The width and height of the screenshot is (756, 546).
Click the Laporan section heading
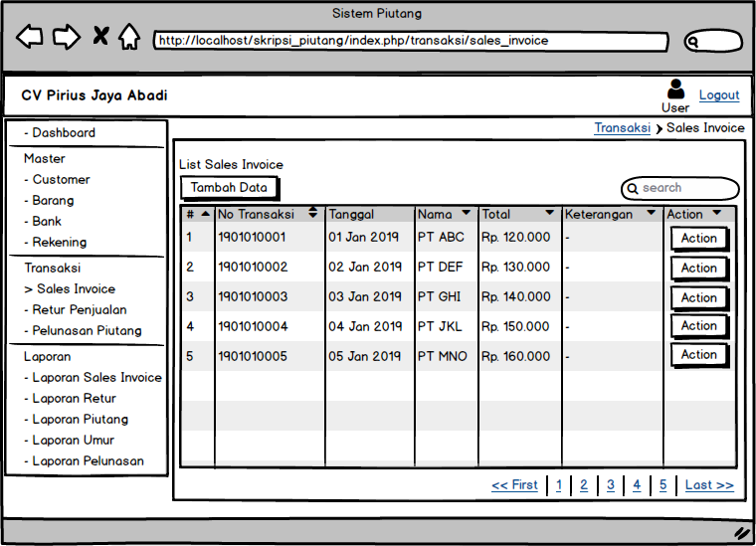(48, 357)
